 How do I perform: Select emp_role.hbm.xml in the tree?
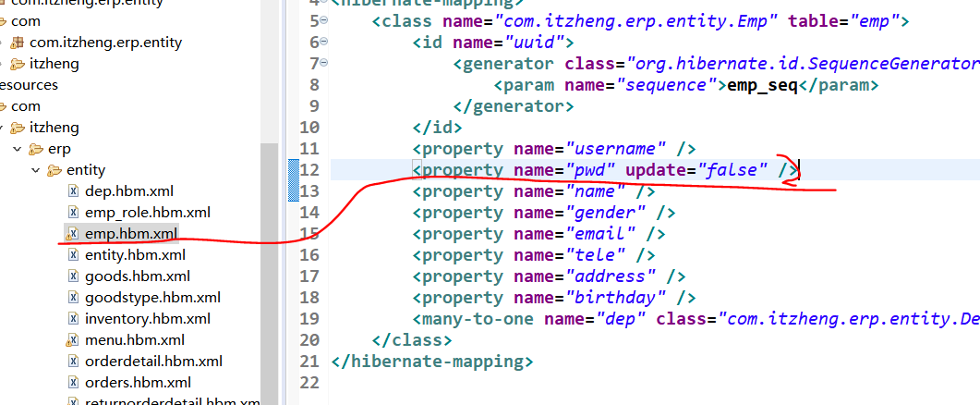point(148,212)
